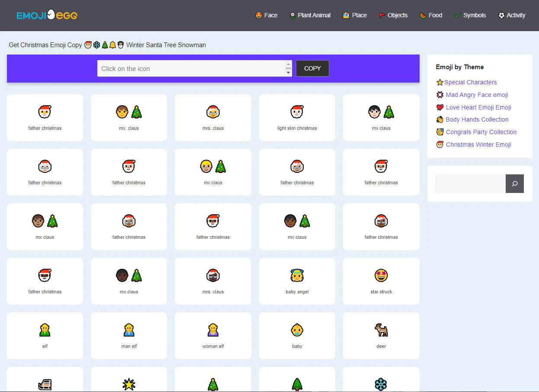The height and width of the screenshot is (392, 539).
Task: Click the snowflake emoji in the bottom row
Action: click(381, 384)
